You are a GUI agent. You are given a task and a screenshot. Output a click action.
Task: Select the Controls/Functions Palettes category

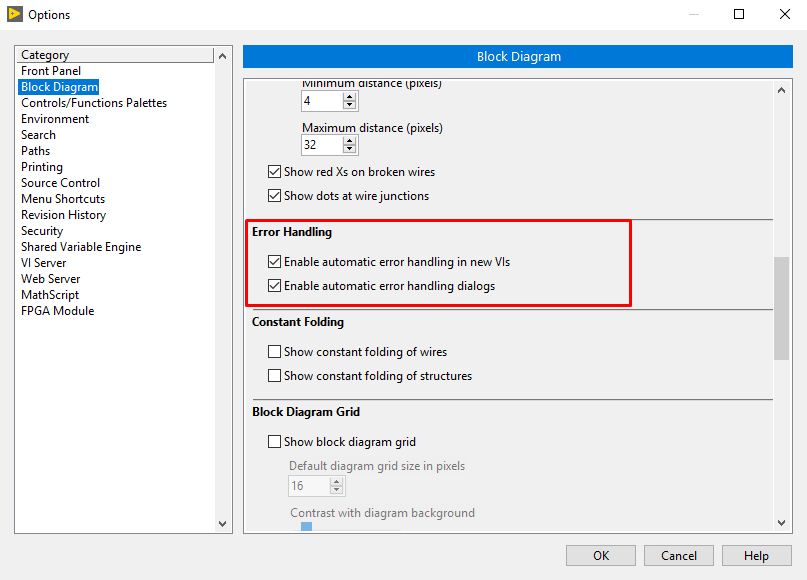pyautogui.click(x=93, y=102)
